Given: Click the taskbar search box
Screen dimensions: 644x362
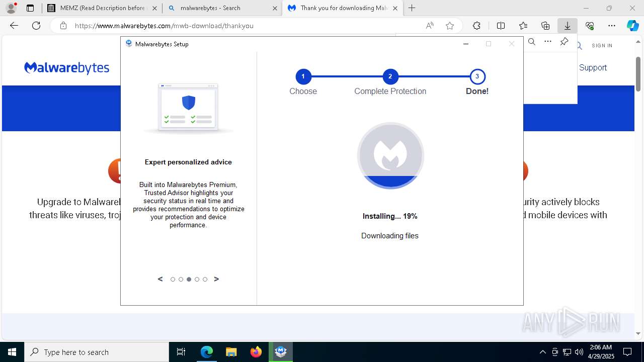Looking at the screenshot, I should (x=97, y=352).
